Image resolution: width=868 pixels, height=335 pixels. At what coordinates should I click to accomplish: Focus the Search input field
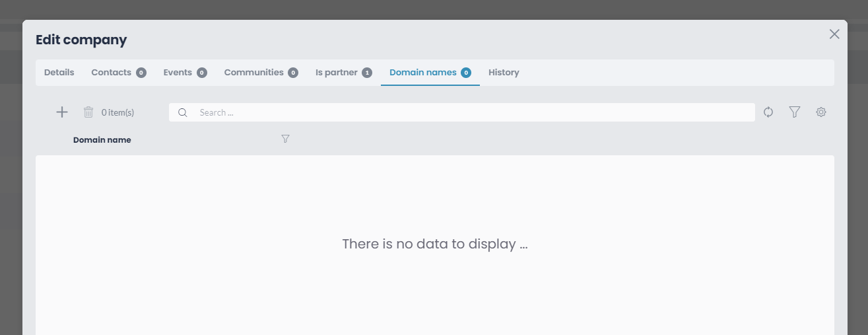(x=462, y=112)
